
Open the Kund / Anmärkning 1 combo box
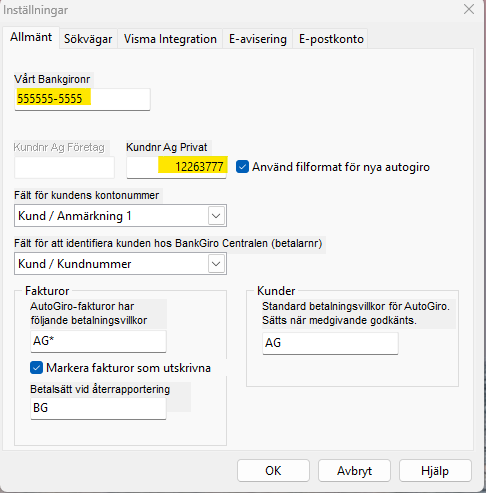pos(120,216)
